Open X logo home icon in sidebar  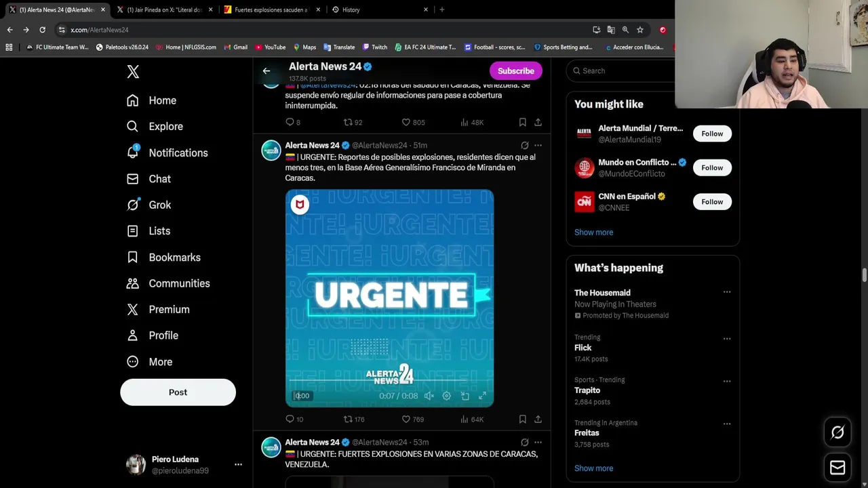133,72
